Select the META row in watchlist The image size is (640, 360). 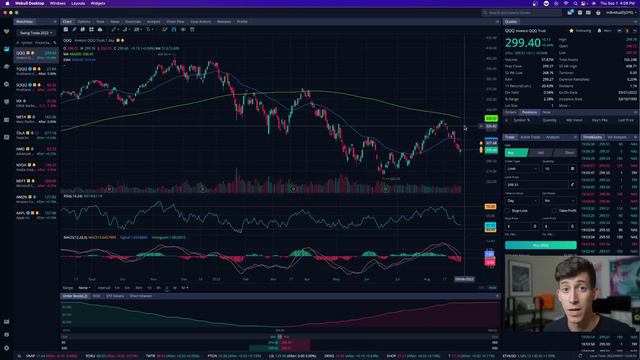pyautogui.click(x=36, y=119)
